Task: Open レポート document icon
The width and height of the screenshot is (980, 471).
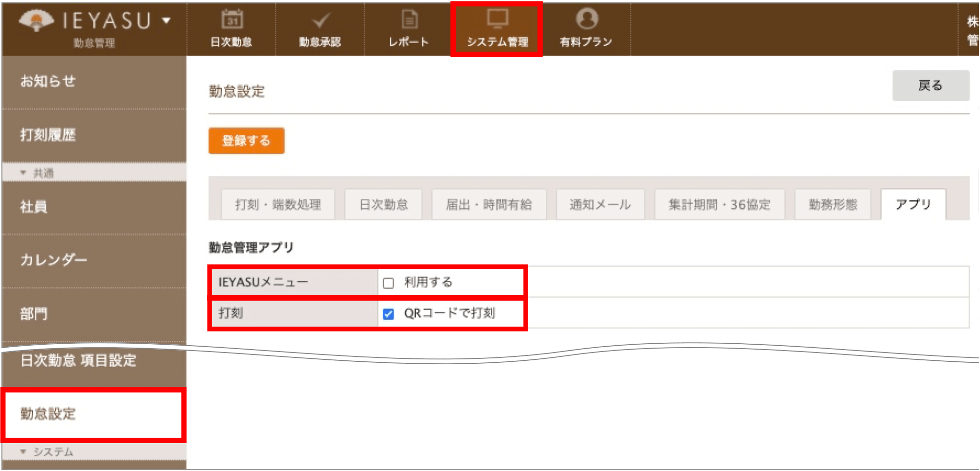Action: [409, 20]
